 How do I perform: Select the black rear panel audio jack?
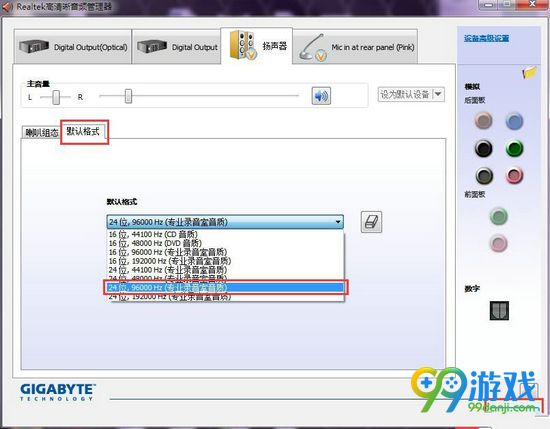pos(483,148)
